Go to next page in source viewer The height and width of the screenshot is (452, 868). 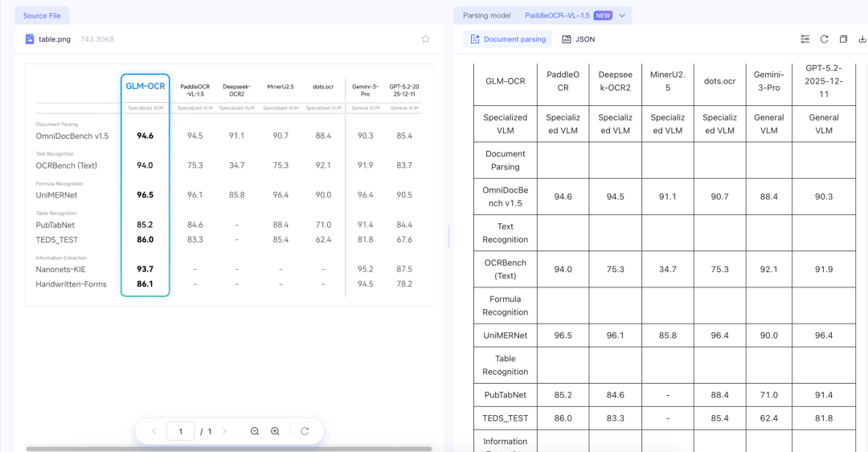pyautogui.click(x=224, y=431)
